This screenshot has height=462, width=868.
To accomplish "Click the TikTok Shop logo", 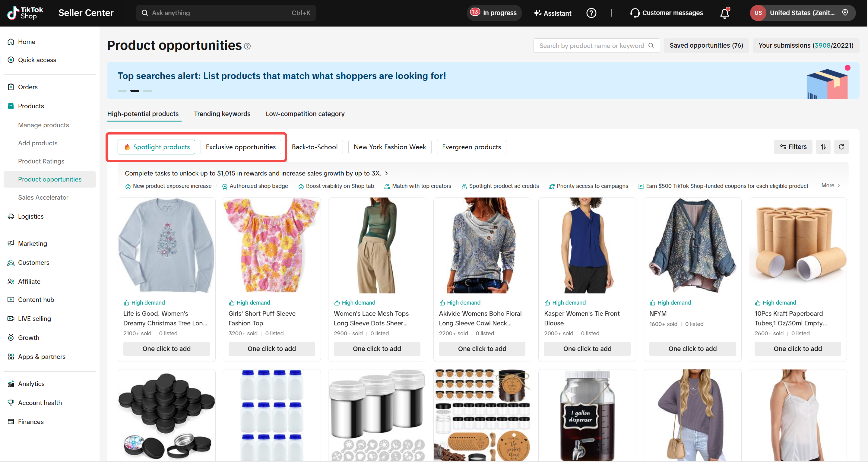I will pyautogui.click(x=25, y=13).
